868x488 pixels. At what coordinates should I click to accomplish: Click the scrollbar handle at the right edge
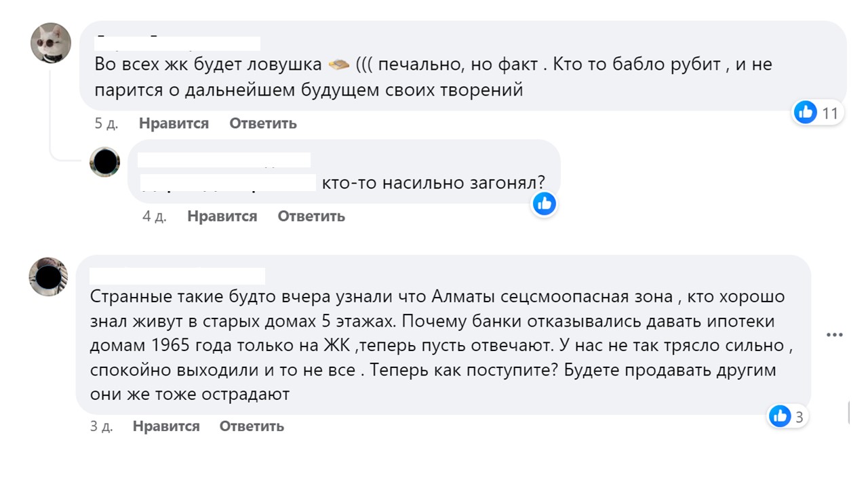(x=850, y=411)
